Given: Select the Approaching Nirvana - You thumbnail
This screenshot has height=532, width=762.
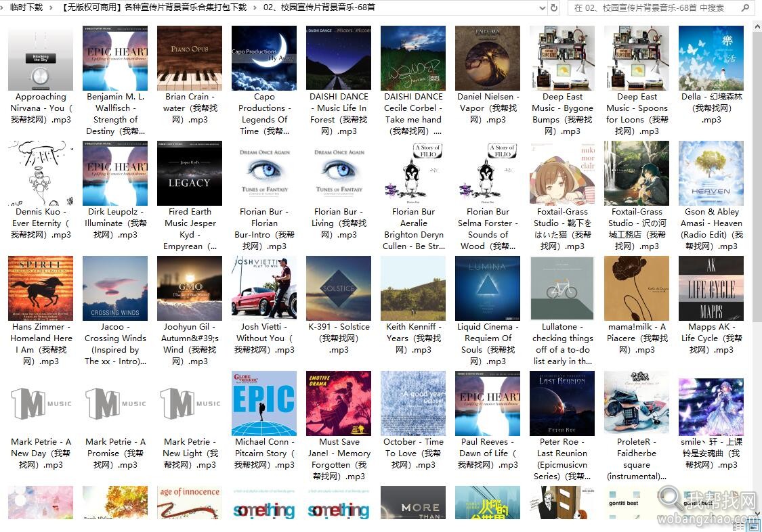Looking at the screenshot, I should tap(41, 58).
